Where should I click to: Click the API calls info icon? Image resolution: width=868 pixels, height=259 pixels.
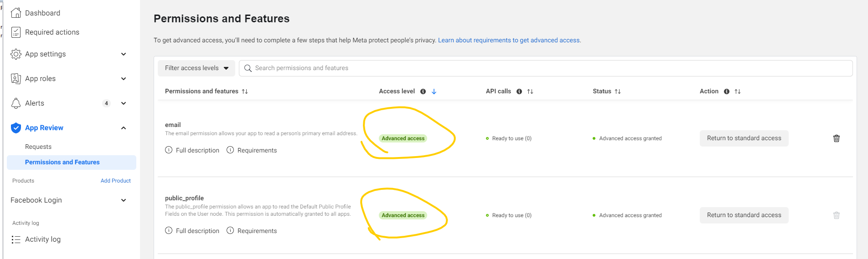tap(519, 91)
